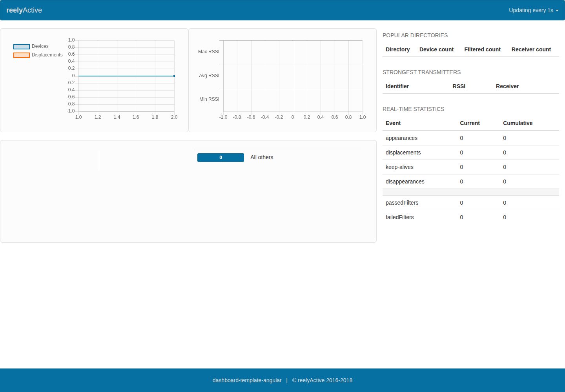Click the Displacements legend label
The image size is (565, 392).
click(x=47, y=55)
